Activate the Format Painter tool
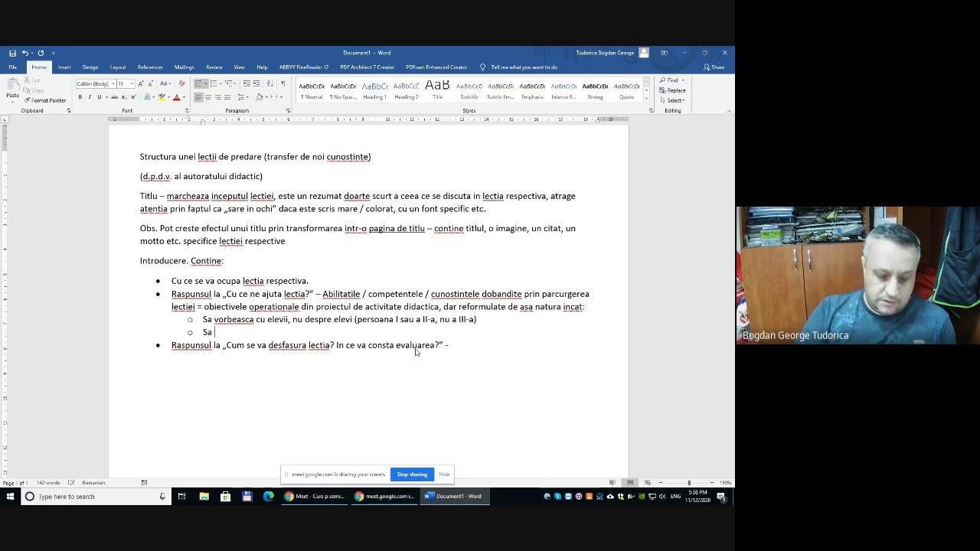This screenshot has width=980, height=551. 45,100
